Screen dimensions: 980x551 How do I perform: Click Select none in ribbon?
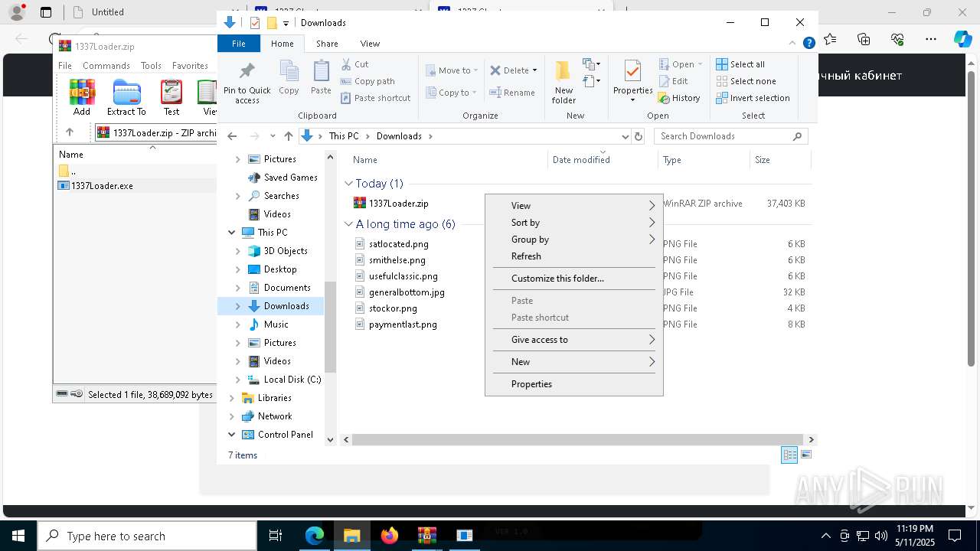tap(746, 81)
